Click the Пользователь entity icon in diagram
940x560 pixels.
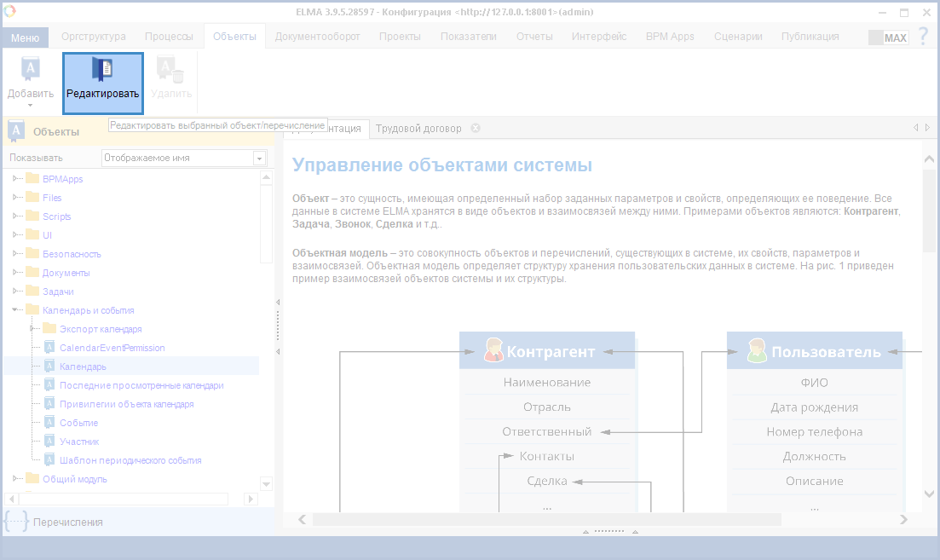[757, 351]
